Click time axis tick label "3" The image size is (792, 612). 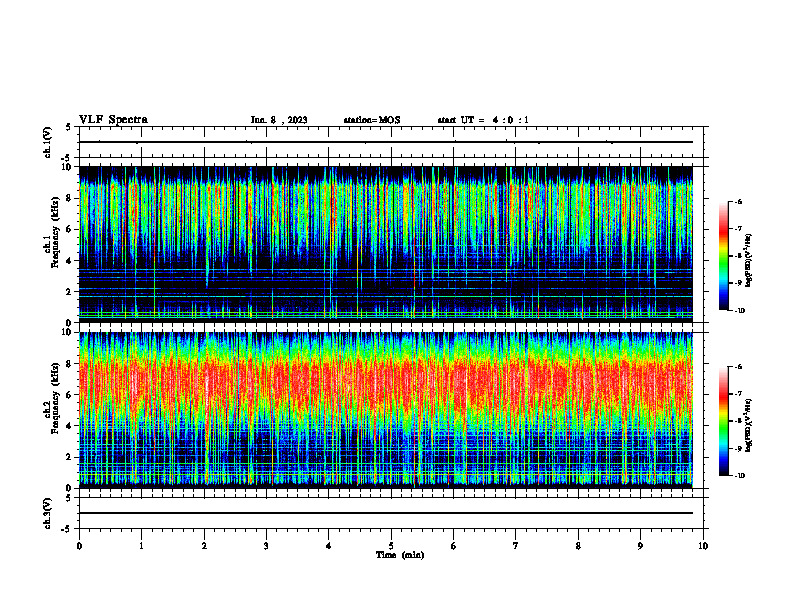(266, 546)
